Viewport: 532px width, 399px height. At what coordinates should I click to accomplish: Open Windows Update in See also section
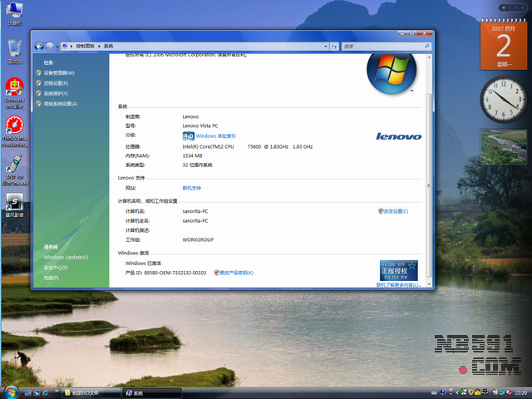click(x=66, y=258)
